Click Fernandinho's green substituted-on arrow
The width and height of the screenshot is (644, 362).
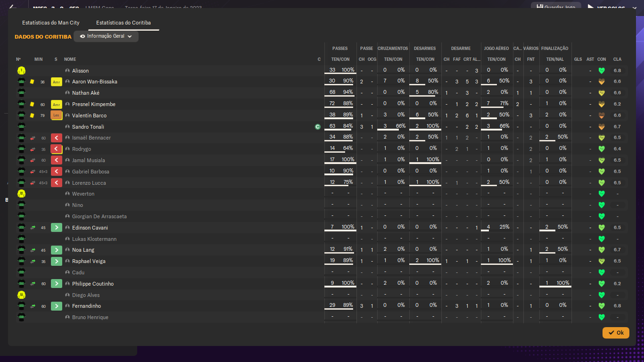pyautogui.click(x=57, y=306)
